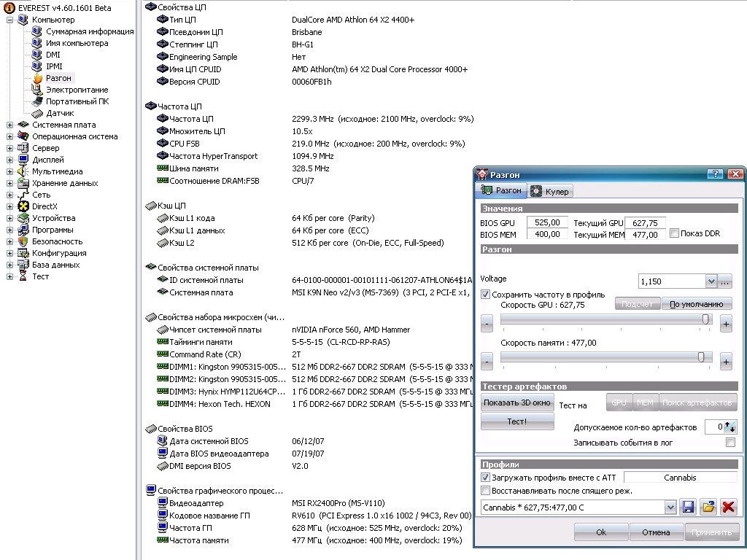This screenshot has width=747, height=560.
Task: Open the DMI item icon
Action: [36, 54]
